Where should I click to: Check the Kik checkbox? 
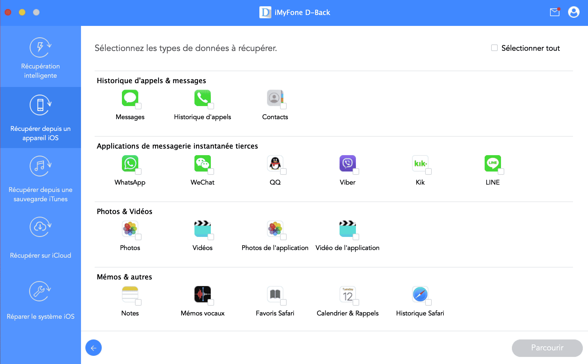click(428, 172)
